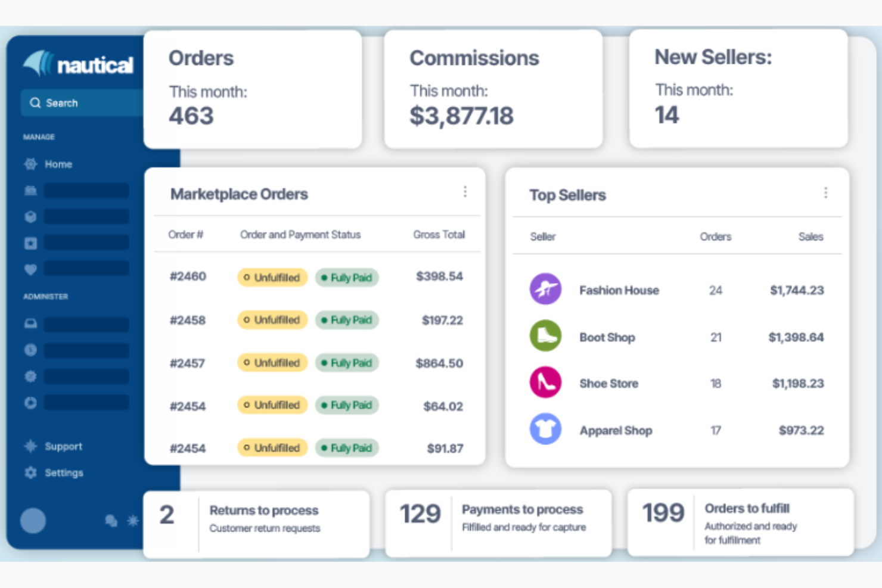Select the Home helm icon in sidebar
This screenshot has height=588, width=882.
pyautogui.click(x=30, y=164)
